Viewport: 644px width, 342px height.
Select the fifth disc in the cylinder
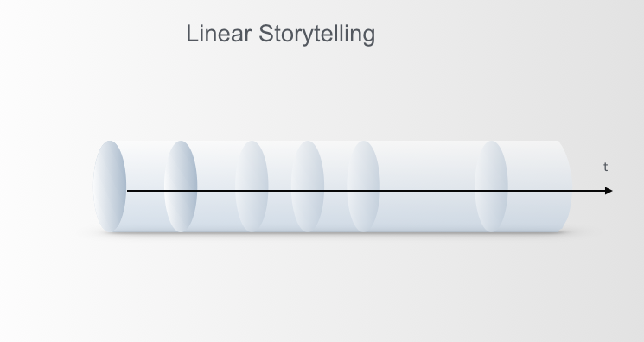[x=363, y=187]
